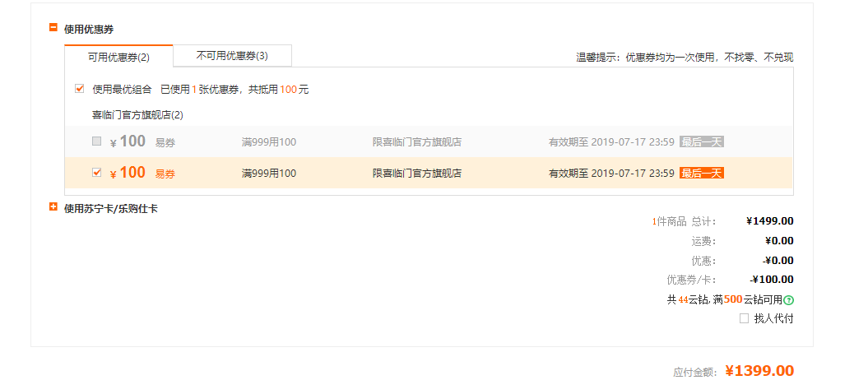Click the 找人代付 label text

tap(773, 318)
